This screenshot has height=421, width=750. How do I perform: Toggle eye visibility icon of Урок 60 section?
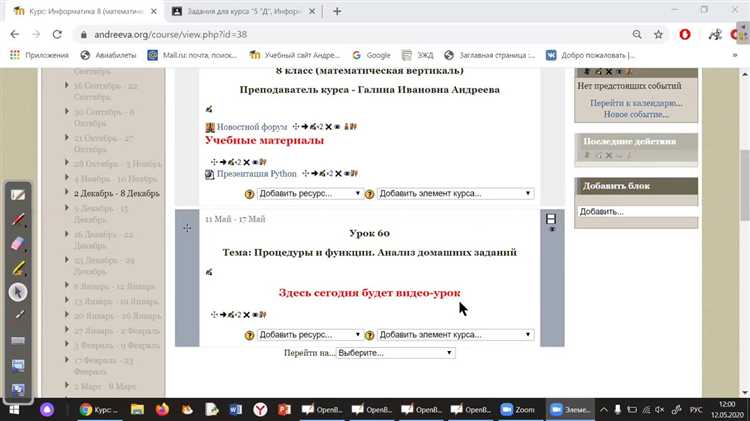(x=551, y=230)
